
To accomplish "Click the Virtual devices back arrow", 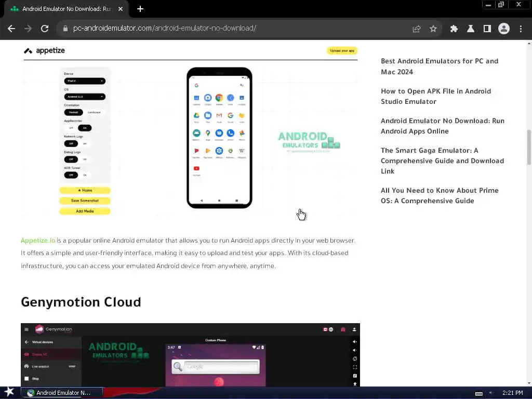I will click(26, 342).
